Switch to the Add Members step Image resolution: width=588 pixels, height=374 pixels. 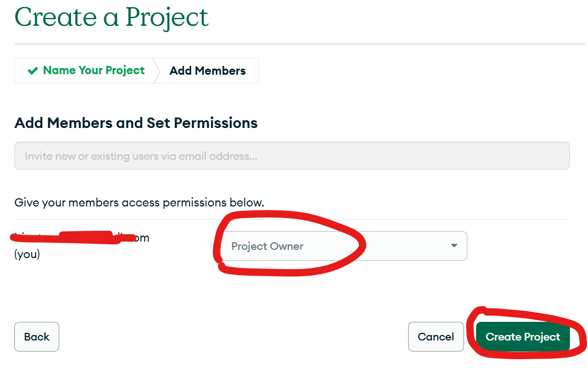point(207,70)
